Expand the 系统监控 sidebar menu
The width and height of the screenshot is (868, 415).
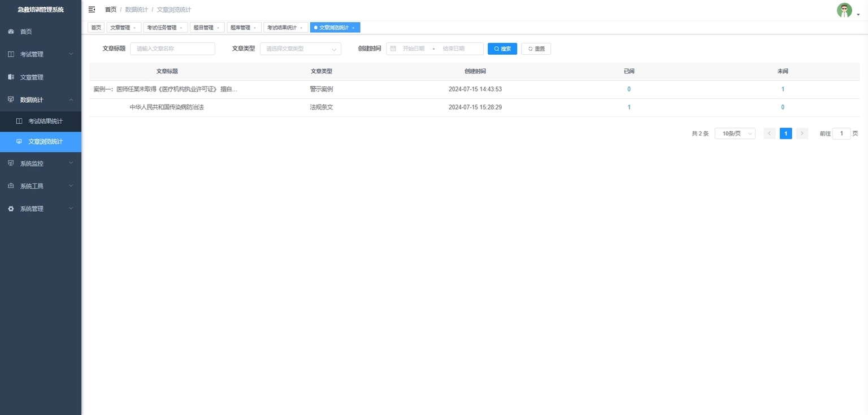41,163
